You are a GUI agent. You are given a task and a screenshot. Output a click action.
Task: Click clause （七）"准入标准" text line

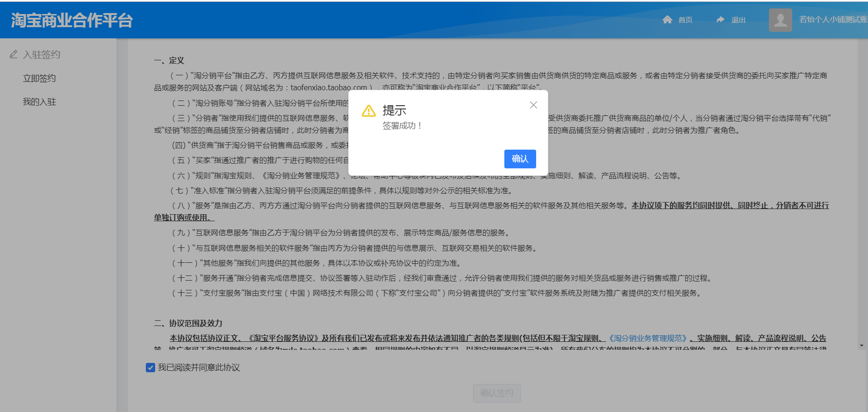point(342,190)
